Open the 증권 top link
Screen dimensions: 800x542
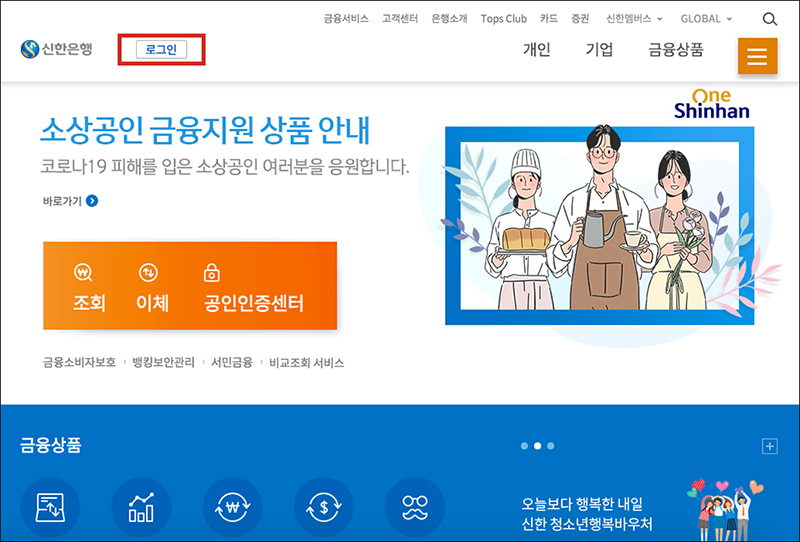580,19
